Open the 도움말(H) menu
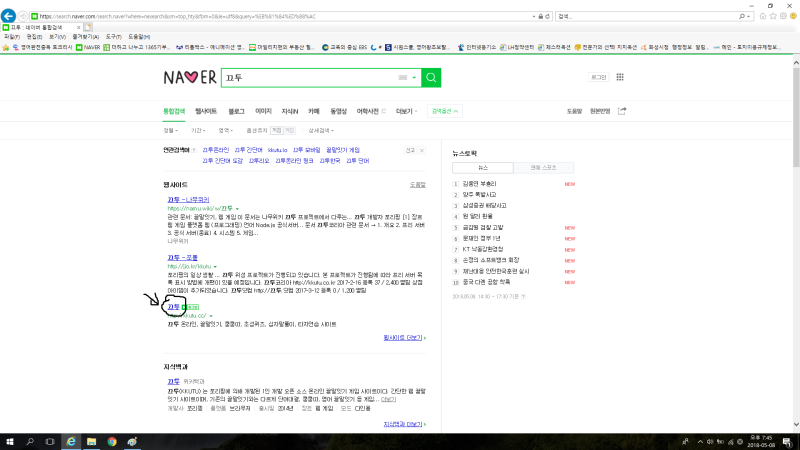 point(139,37)
